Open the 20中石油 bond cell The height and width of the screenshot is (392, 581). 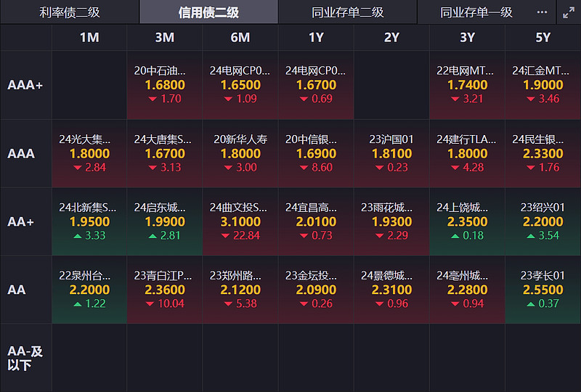pyautogui.click(x=165, y=85)
